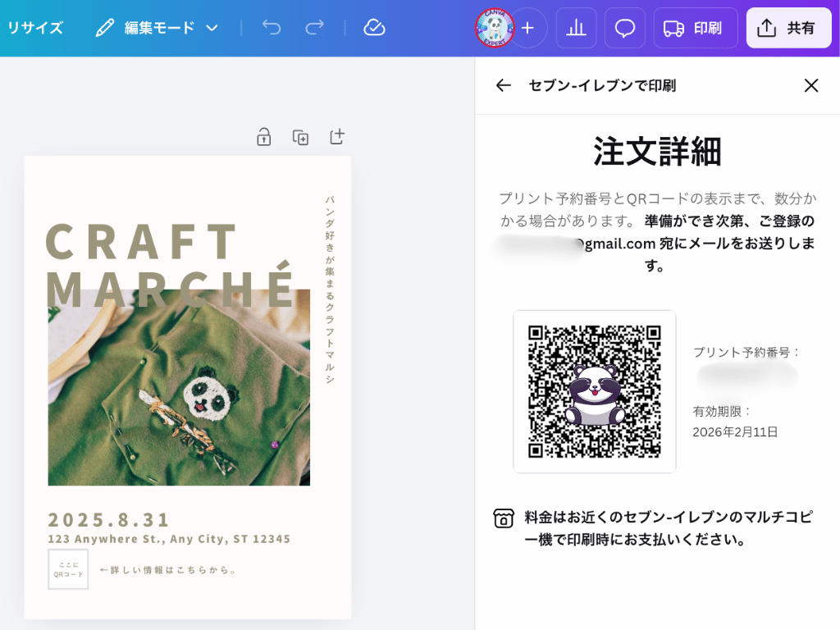This screenshot has height=630, width=840.
Task: Click the cloud save status checkmark icon
Action: tap(373, 27)
